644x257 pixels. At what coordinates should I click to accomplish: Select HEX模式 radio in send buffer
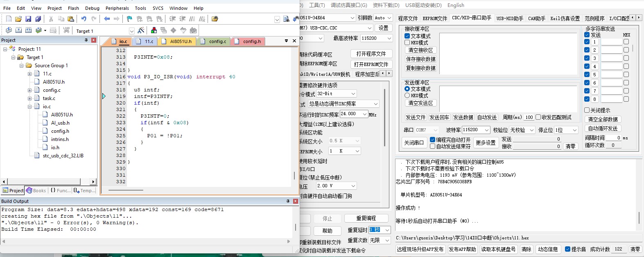[x=407, y=96]
